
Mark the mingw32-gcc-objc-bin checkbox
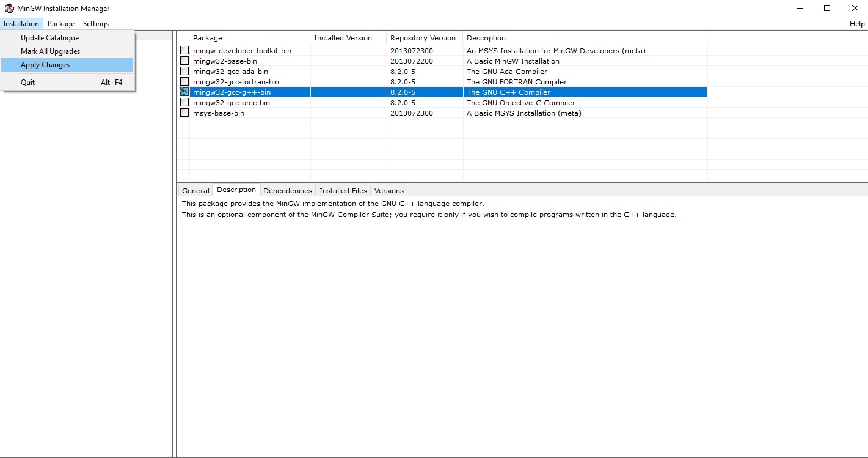pyautogui.click(x=184, y=102)
